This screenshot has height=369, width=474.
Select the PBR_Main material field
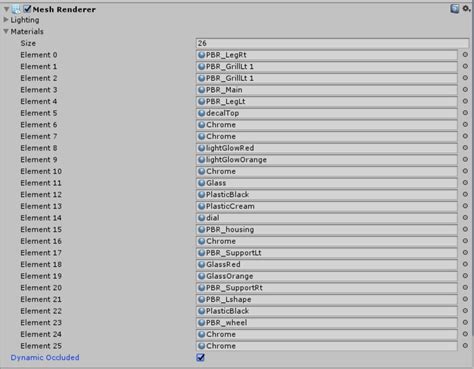click(327, 90)
